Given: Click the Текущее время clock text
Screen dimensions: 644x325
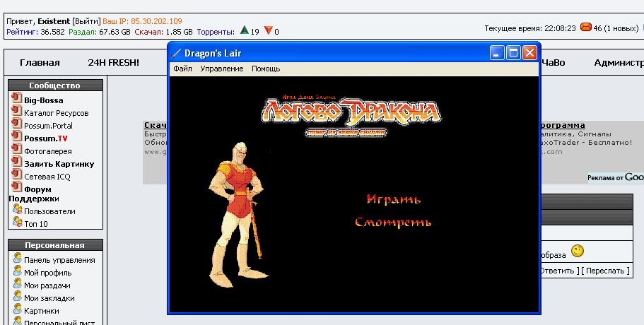Looking at the screenshot, I should pos(530,28).
